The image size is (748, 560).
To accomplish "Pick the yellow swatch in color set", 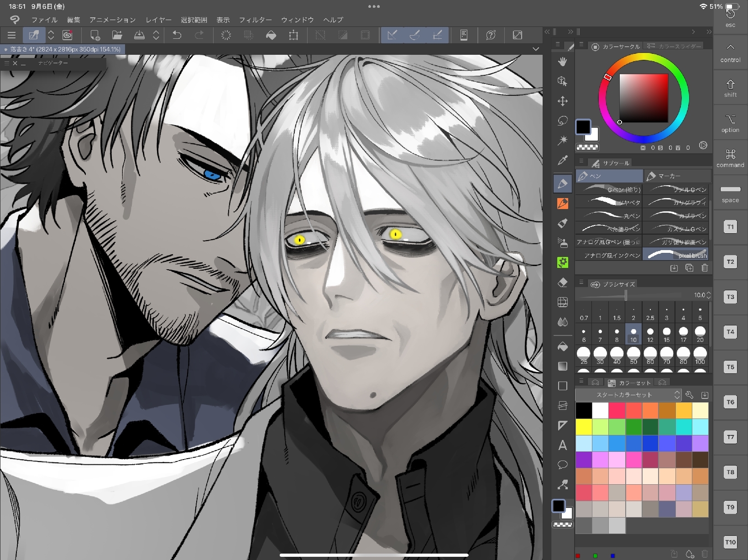I will pos(584,427).
